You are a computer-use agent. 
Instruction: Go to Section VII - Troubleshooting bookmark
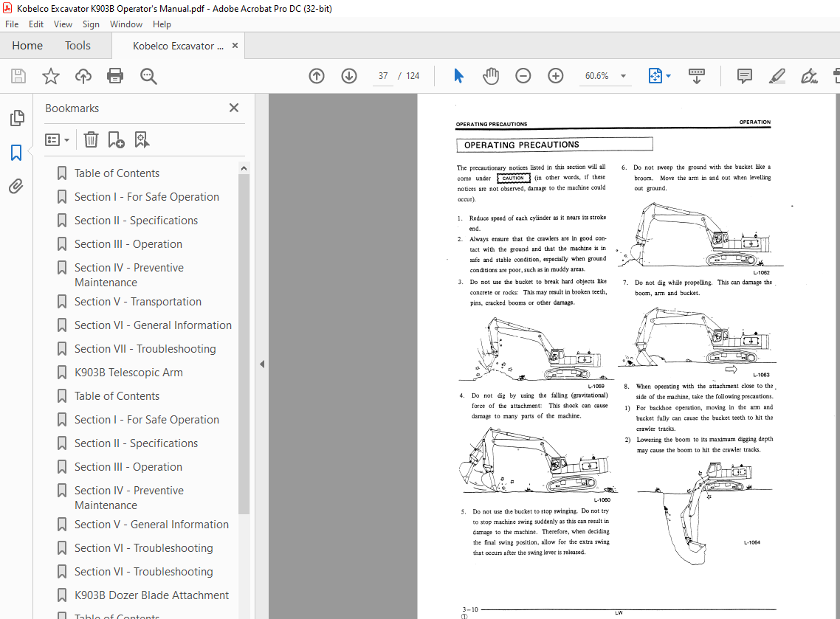coord(145,348)
